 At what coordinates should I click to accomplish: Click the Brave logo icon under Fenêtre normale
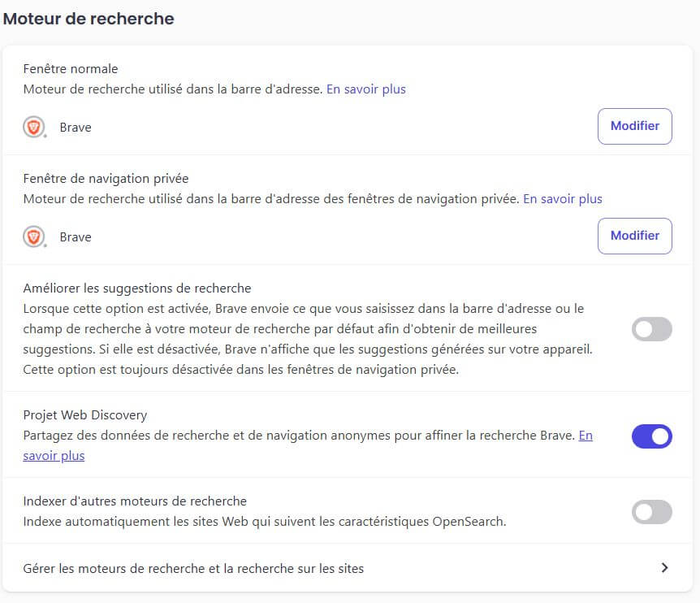[34, 128]
